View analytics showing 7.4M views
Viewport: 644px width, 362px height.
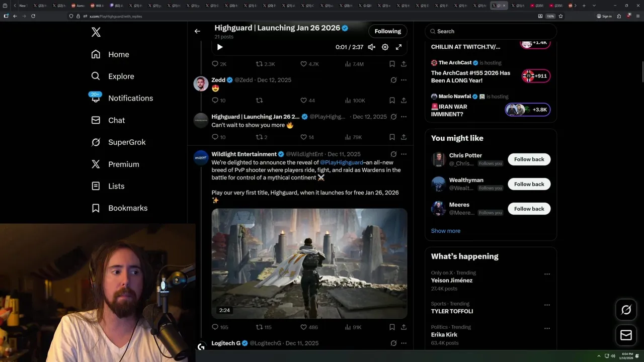[x=354, y=64]
